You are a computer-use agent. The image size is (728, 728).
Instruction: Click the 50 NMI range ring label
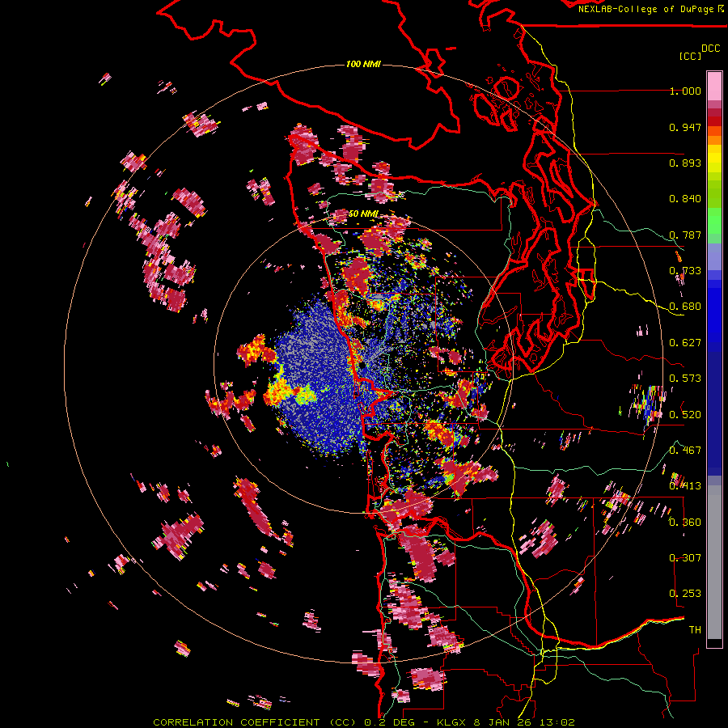[x=363, y=214]
